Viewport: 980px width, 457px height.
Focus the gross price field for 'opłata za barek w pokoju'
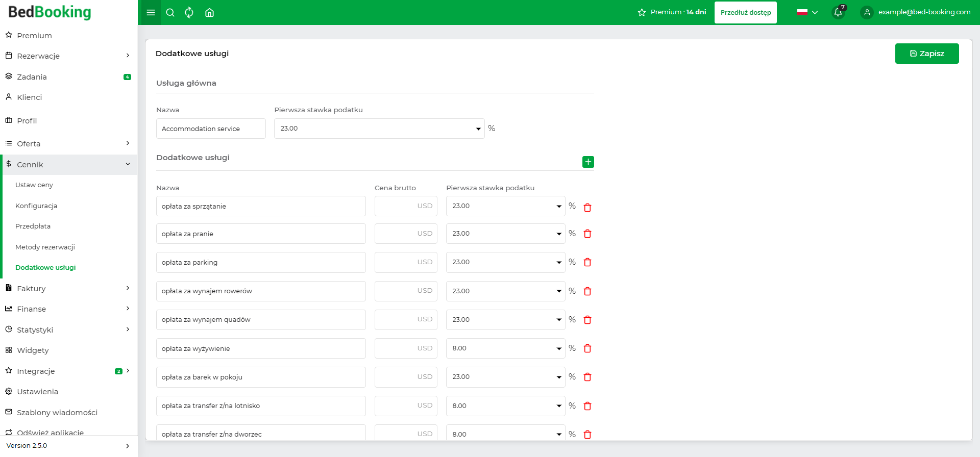[x=406, y=377]
